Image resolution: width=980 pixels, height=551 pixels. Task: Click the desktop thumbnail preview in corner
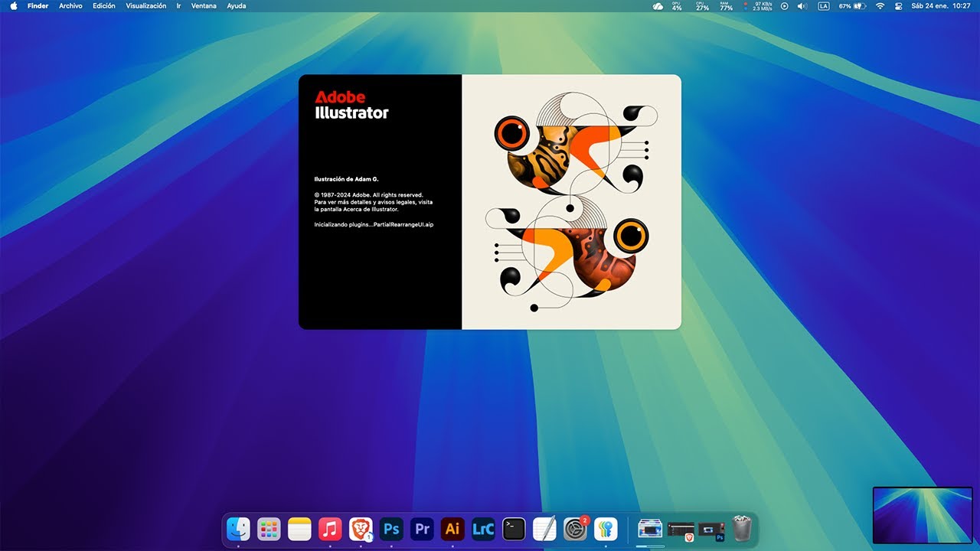tap(923, 515)
